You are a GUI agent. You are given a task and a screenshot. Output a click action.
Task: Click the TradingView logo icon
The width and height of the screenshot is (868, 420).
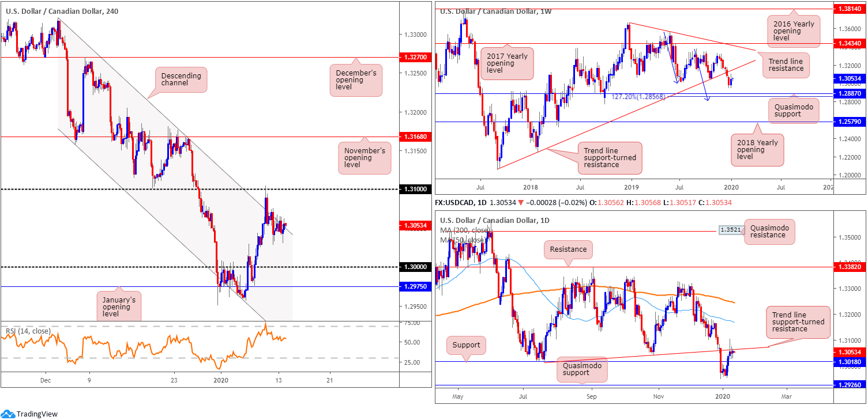coord(8,414)
